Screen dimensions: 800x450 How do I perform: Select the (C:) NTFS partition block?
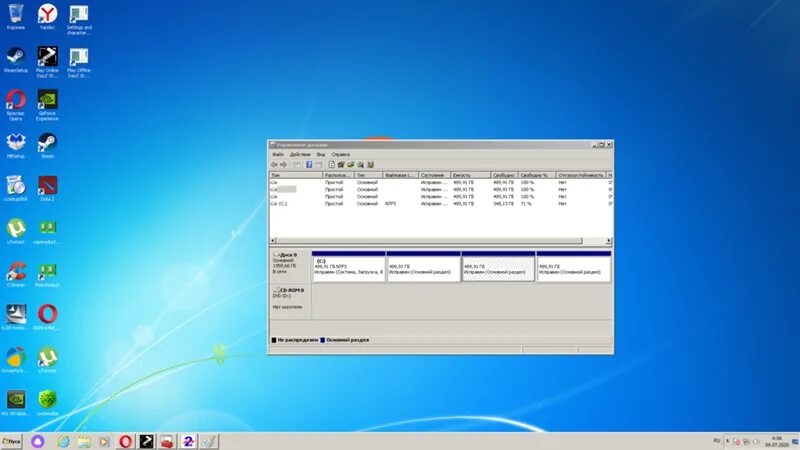348,266
